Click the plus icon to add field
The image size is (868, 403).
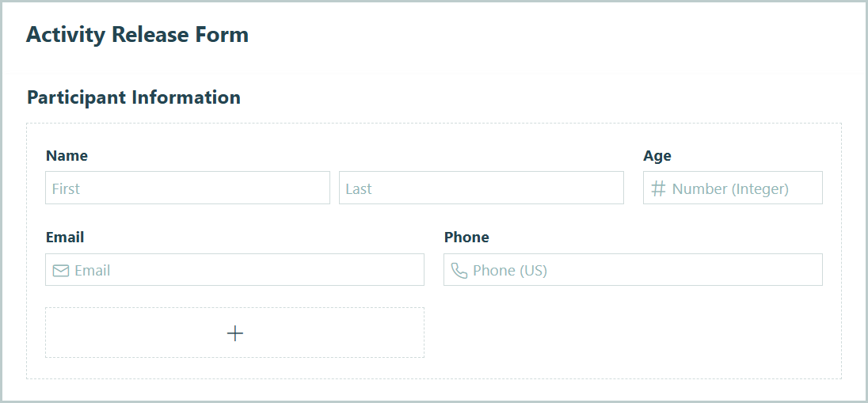pyautogui.click(x=235, y=333)
